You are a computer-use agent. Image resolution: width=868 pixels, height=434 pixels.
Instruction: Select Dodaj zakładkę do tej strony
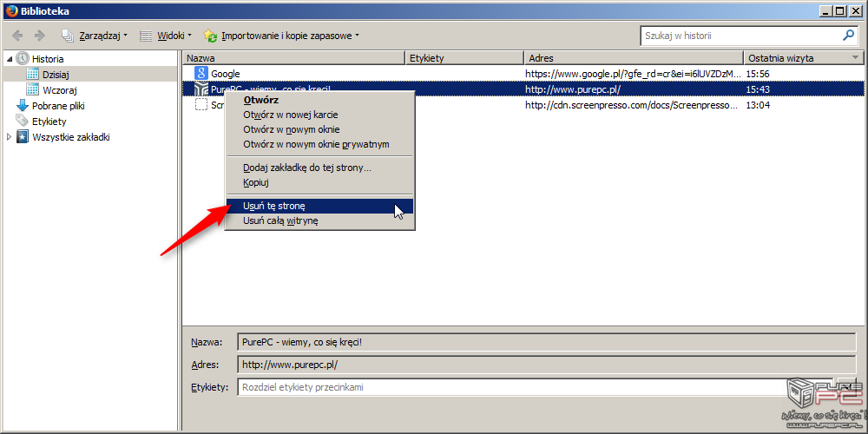point(306,168)
